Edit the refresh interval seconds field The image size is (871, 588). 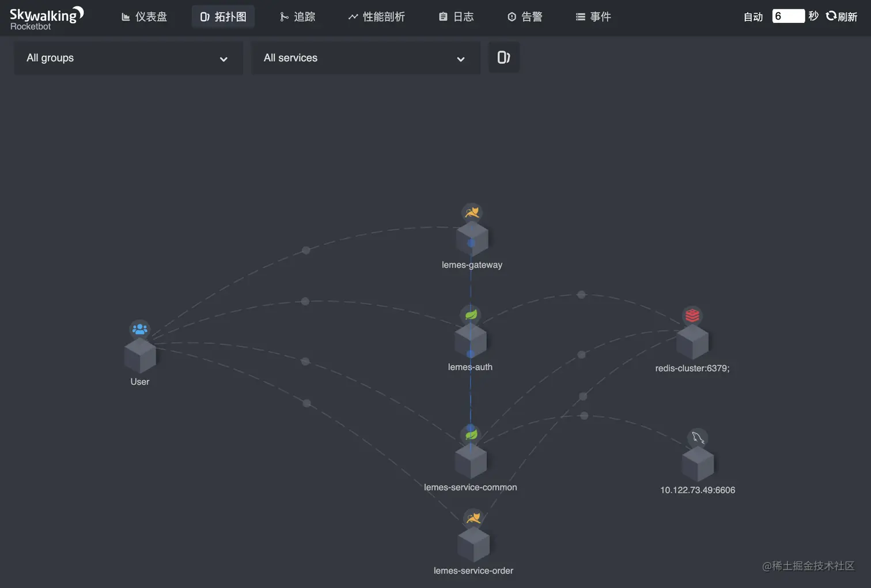(788, 16)
